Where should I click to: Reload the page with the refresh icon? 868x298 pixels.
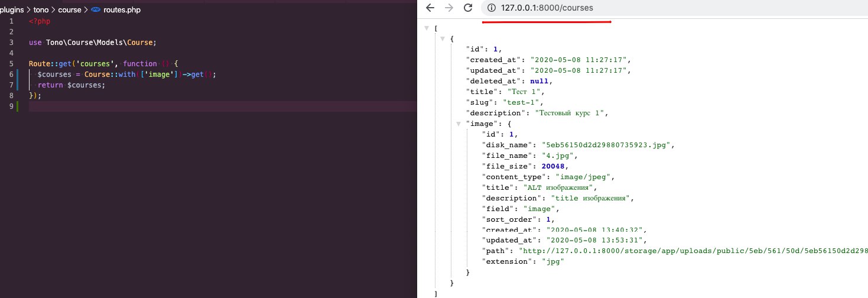(468, 8)
